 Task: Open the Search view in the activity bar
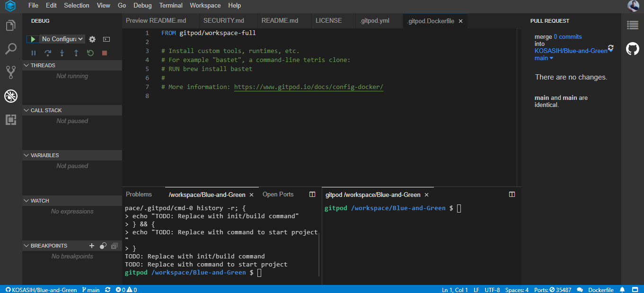[10, 49]
